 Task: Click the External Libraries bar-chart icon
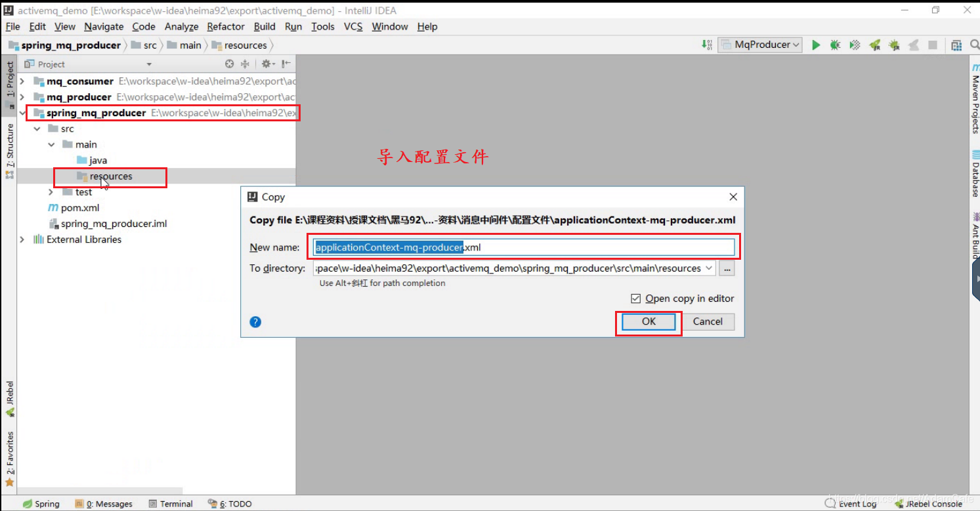(x=39, y=239)
